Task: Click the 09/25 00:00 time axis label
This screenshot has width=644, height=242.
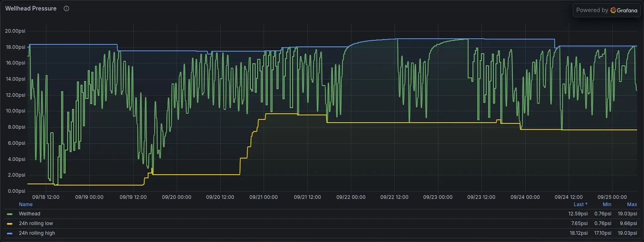Action: (612, 197)
